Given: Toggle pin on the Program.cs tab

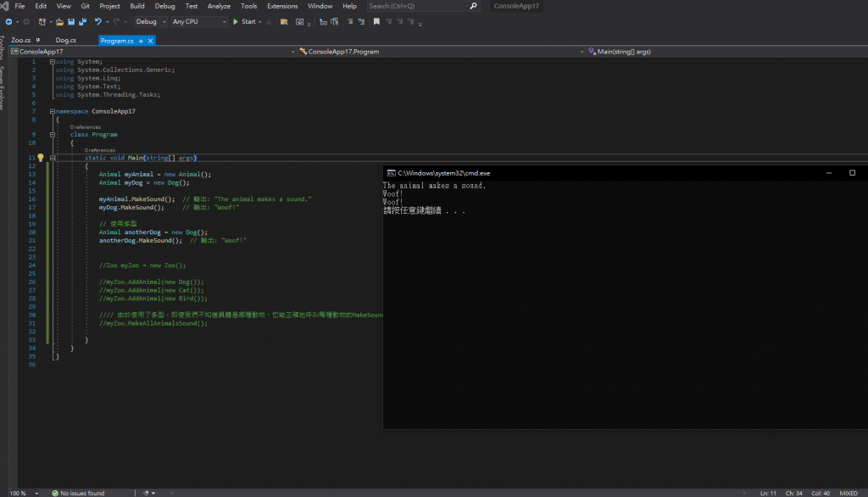Looking at the screenshot, I should pos(141,41).
